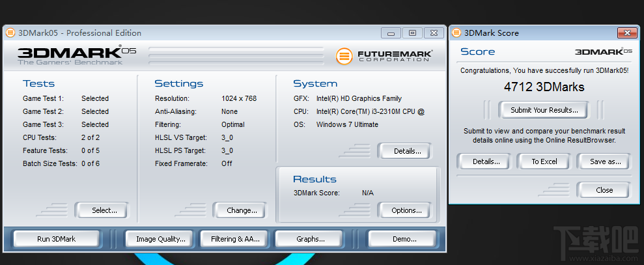Minimize the 3DMark05 main window
Image resolution: width=644 pixels, height=265 pixels.
(x=391, y=33)
